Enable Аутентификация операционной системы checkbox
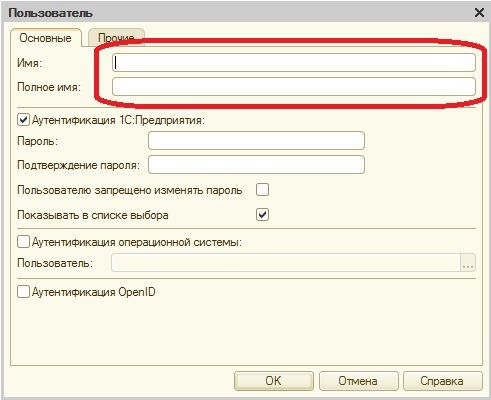491x400 pixels. pyautogui.click(x=23, y=242)
